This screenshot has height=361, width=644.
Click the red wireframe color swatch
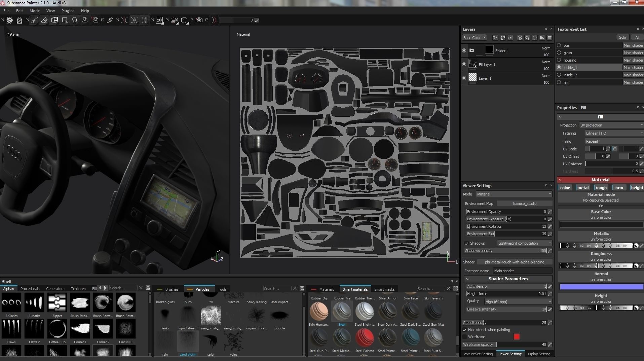517,337
